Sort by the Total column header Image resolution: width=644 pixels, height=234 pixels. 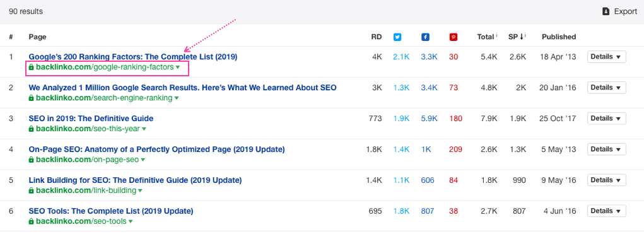click(486, 37)
